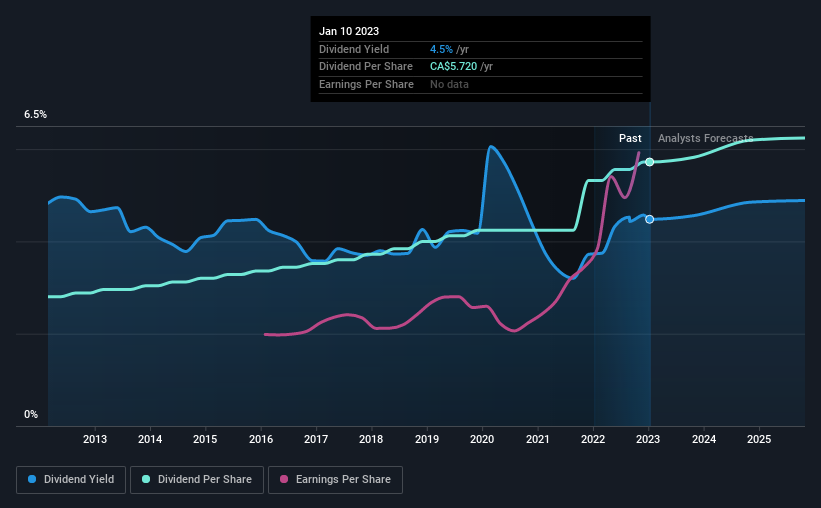Click the 2020 x-axis label
This screenshot has height=508, width=821.
tap(482, 439)
